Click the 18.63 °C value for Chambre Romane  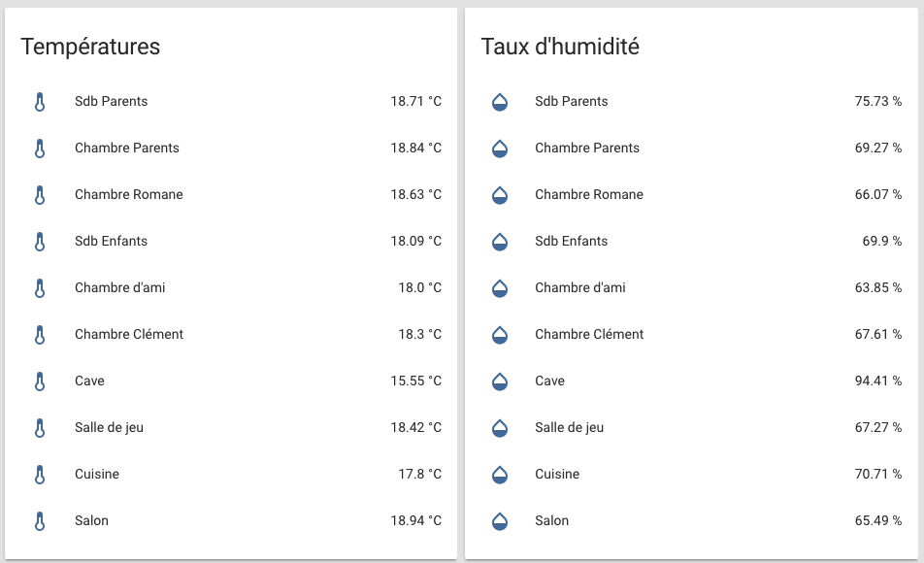(x=415, y=195)
